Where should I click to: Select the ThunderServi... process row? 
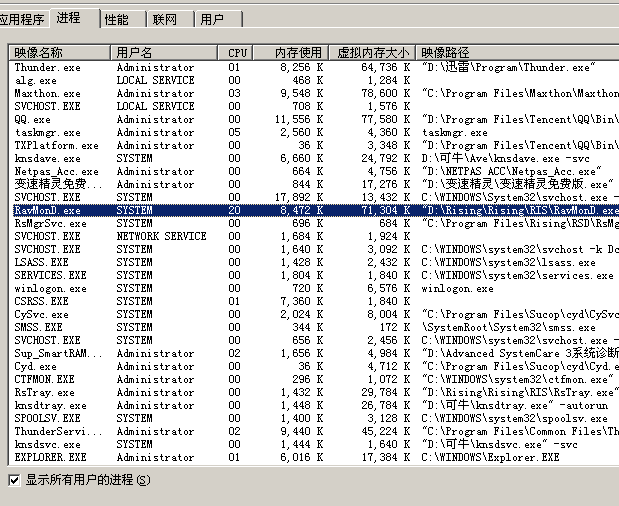[314, 431]
